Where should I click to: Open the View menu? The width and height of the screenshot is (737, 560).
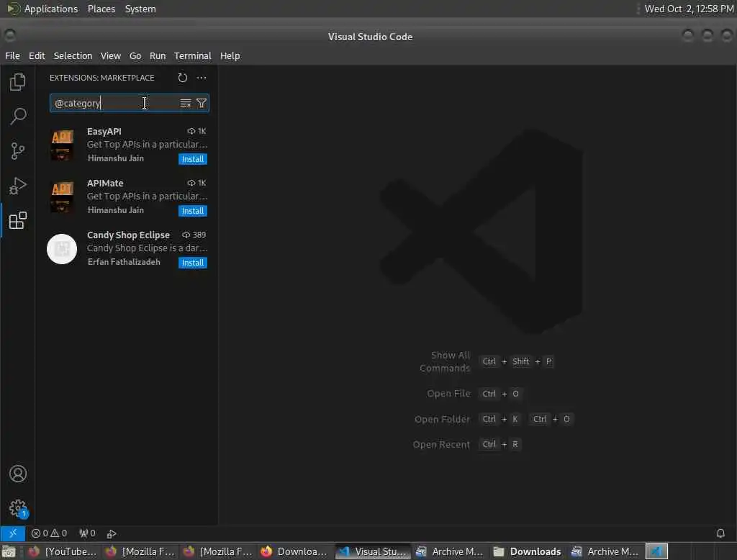pos(110,55)
